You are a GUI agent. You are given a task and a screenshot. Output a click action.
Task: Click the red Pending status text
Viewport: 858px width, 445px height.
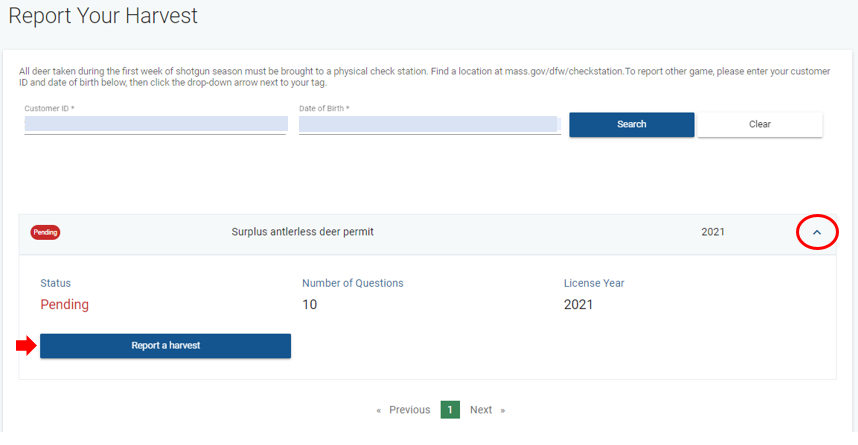click(64, 304)
